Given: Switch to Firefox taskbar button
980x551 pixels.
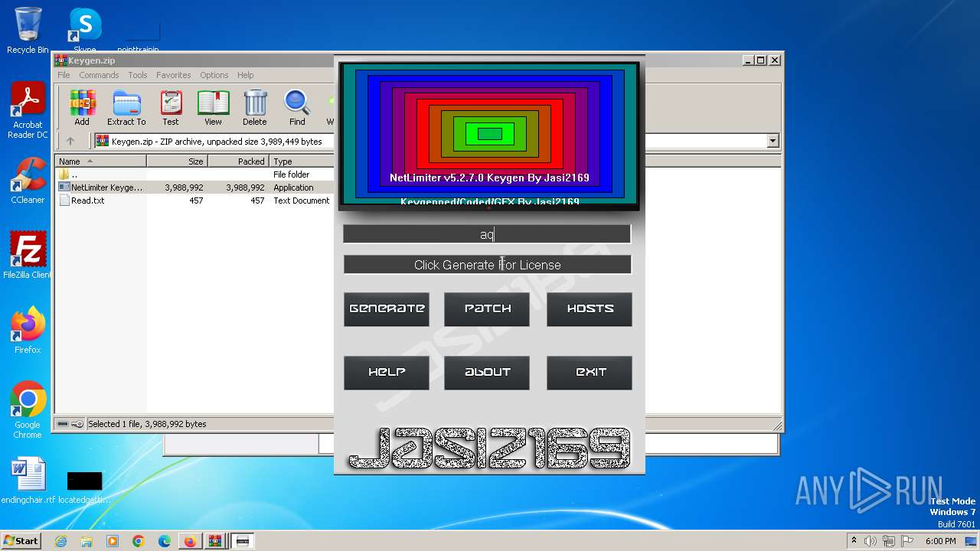Looking at the screenshot, I should [x=190, y=541].
